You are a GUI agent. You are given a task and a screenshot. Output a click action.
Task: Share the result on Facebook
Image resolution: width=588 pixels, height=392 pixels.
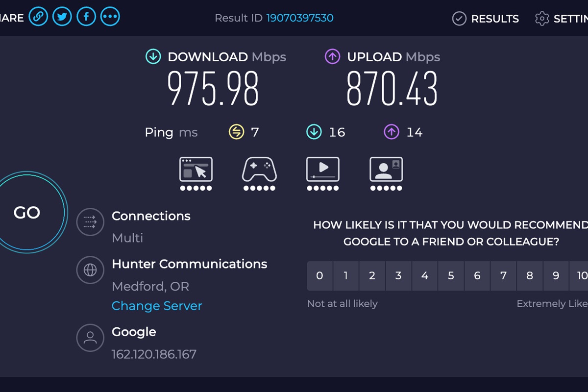click(x=86, y=16)
